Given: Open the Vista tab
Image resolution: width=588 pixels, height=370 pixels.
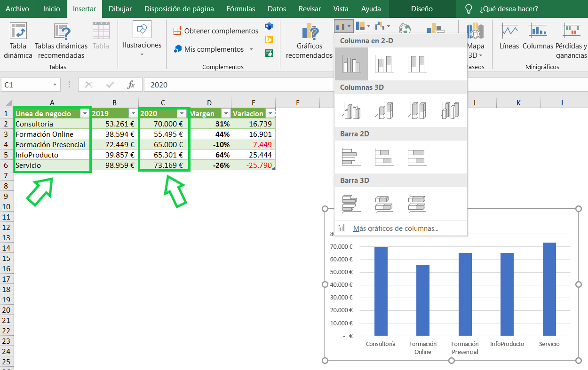Looking at the screenshot, I should (341, 9).
